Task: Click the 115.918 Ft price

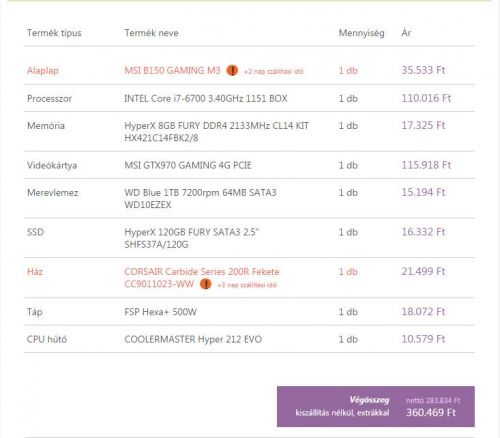Action: (x=426, y=165)
